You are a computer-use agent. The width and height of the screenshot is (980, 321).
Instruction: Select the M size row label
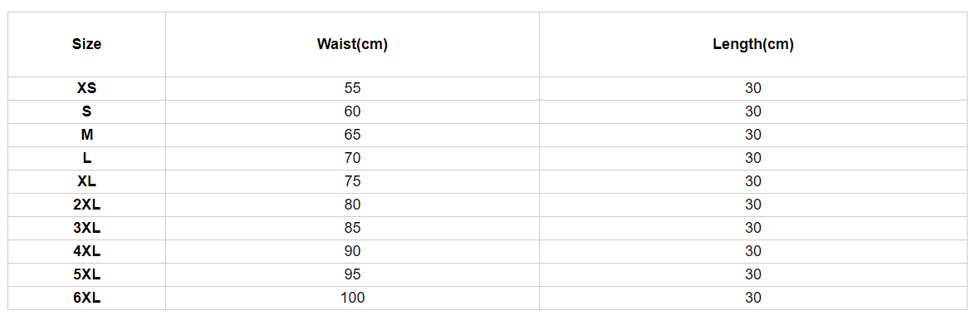pos(87,135)
